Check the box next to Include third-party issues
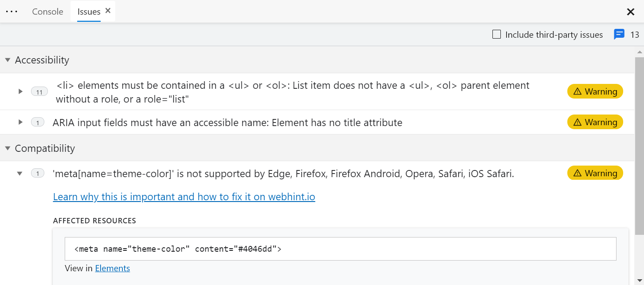 tap(496, 34)
